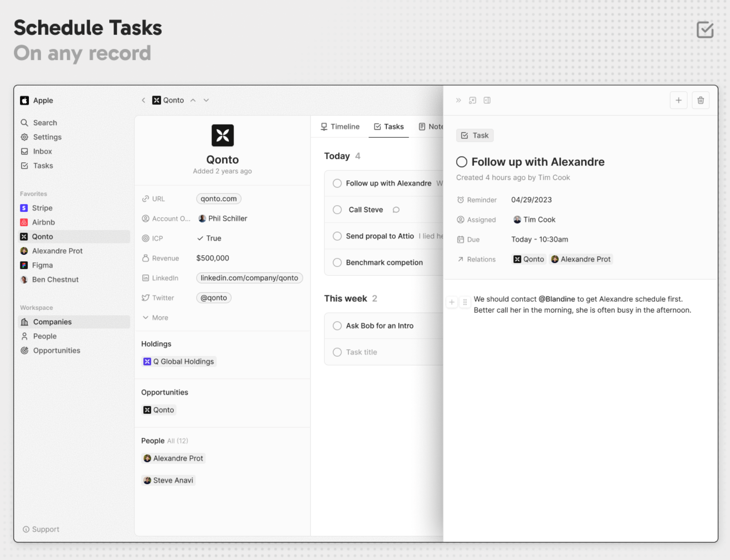The image size is (730, 560).
Task: Click Phil Schiller account owner
Action: (x=223, y=219)
